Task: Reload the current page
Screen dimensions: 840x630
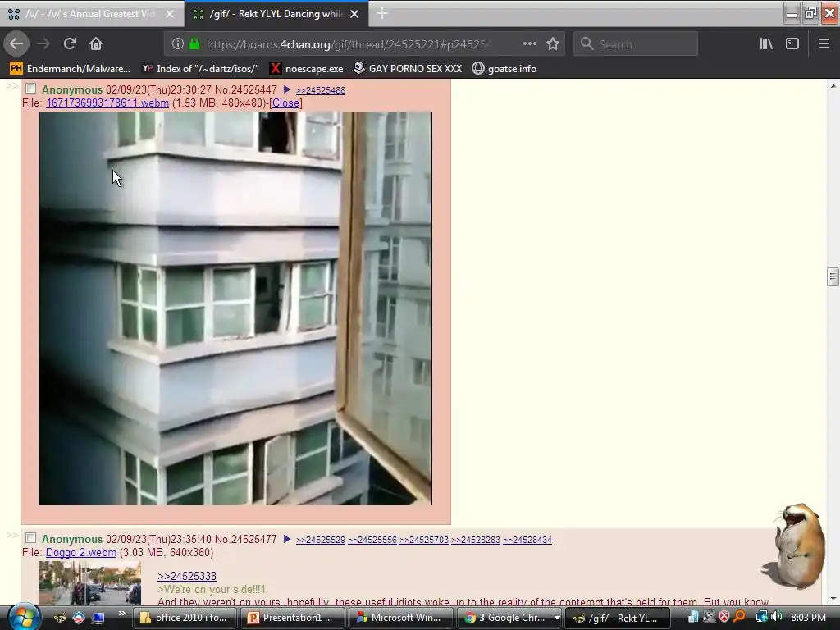Action: 70,43
